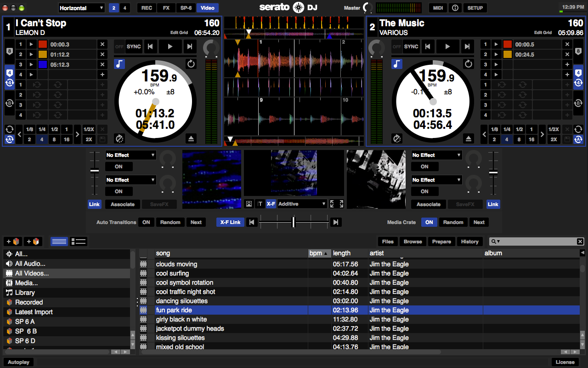Viewport: 588px width, 368px height.
Task: Open image effect icon beside T
Action: [x=249, y=204]
